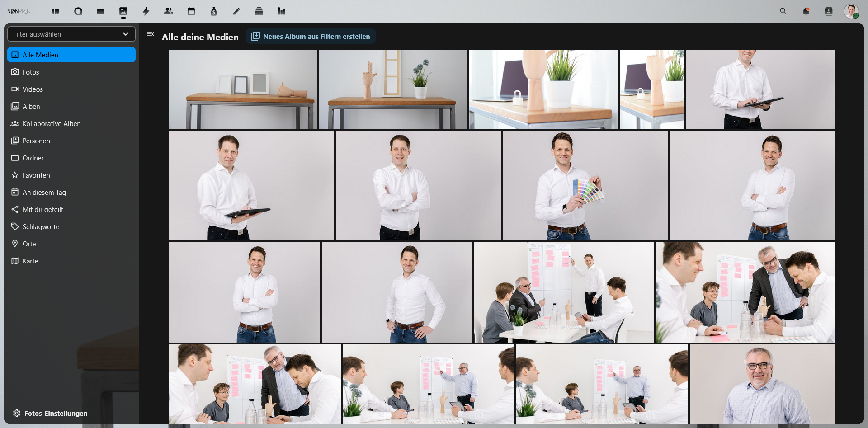Open the contacts menu icon
This screenshot has width=868, height=428.
pyautogui.click(x=828, y=11)
